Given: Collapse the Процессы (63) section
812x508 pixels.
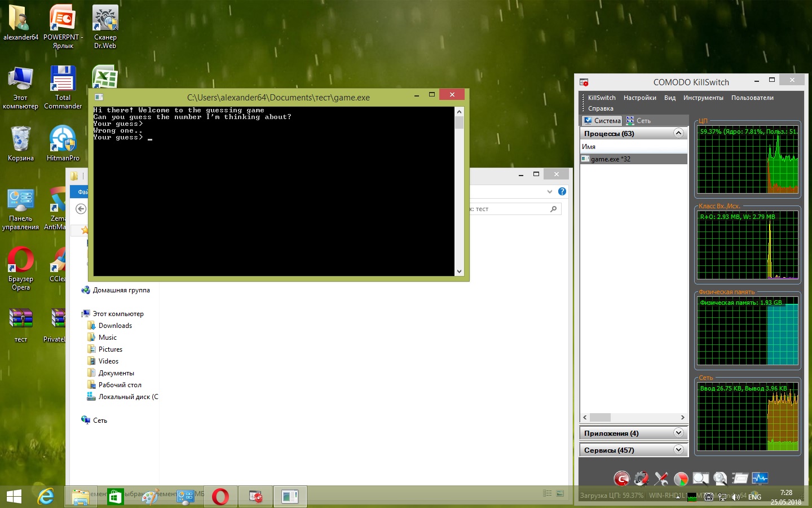Looking at the screenshot, I should pyautogui.click(x=678, y=133).
